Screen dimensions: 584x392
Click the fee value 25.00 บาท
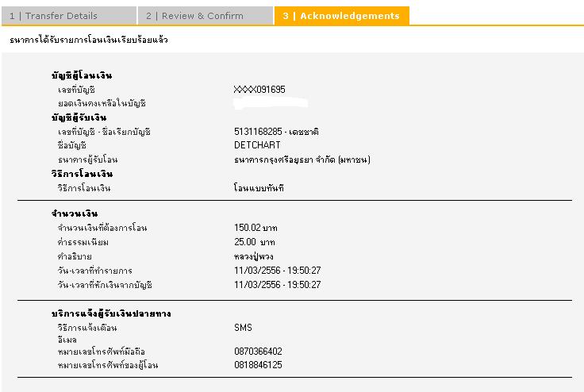(x=255, y=242)
